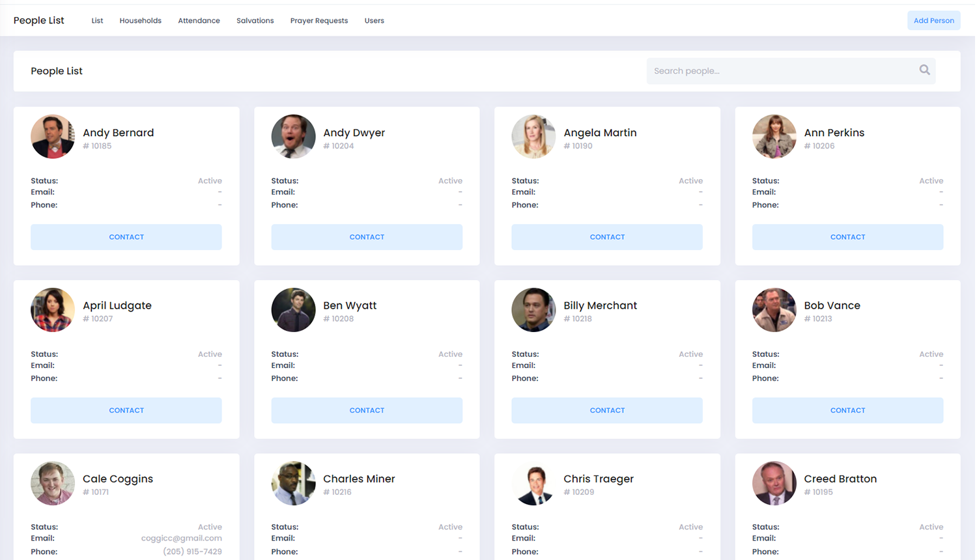Select ID # 10207 text
The image size is (977, 560).
[x=98, y=319]
